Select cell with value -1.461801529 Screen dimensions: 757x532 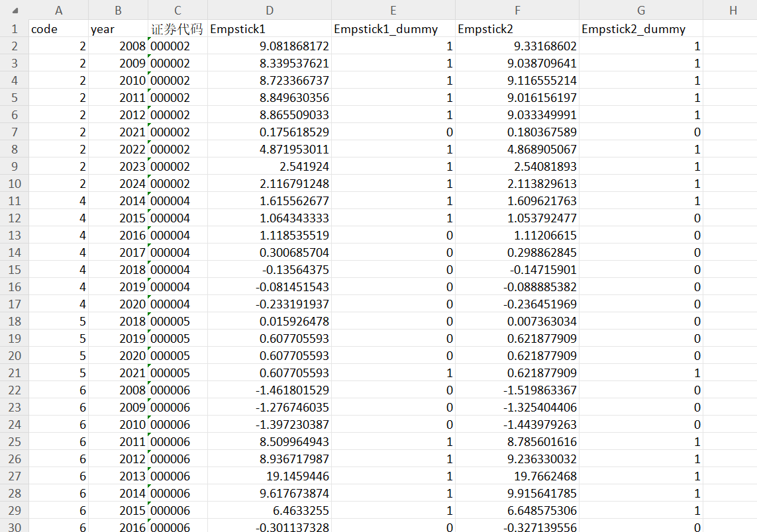[270, 390]
